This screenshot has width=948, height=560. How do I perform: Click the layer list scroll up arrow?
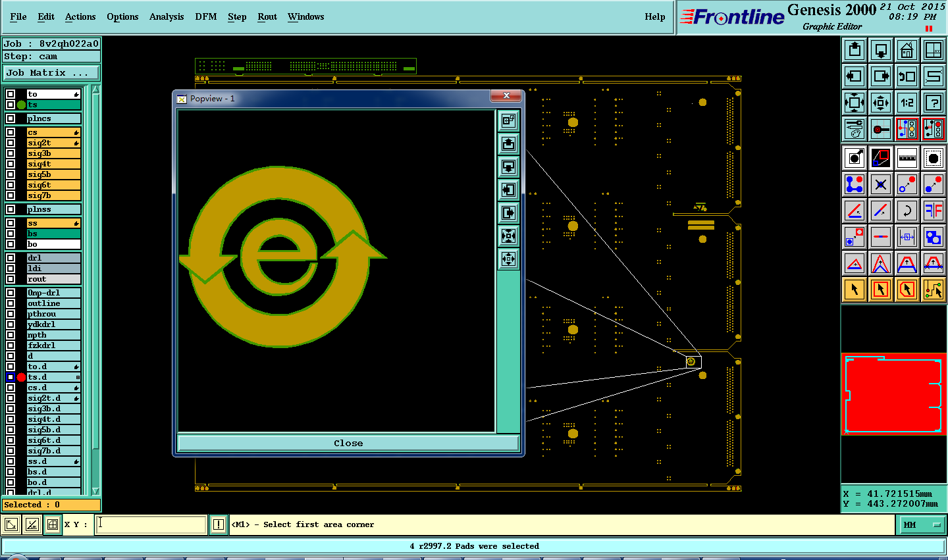coord(95,89)
